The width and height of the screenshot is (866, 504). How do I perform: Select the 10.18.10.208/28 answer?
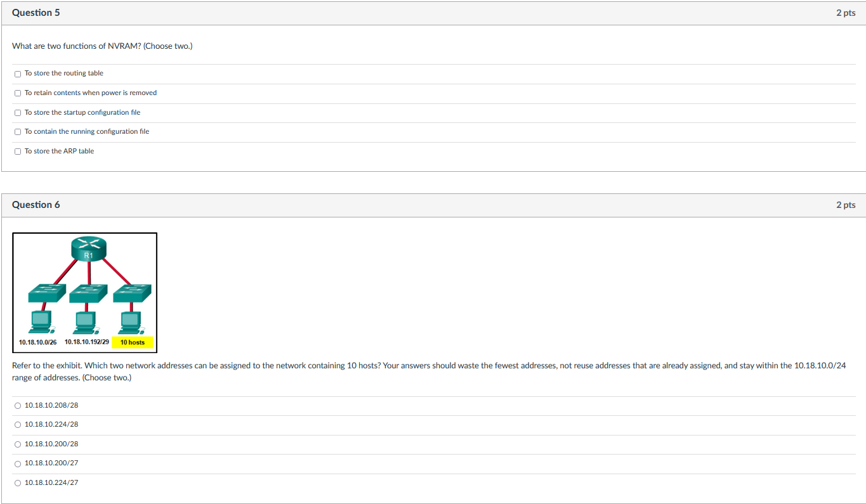tap(18, 405)
